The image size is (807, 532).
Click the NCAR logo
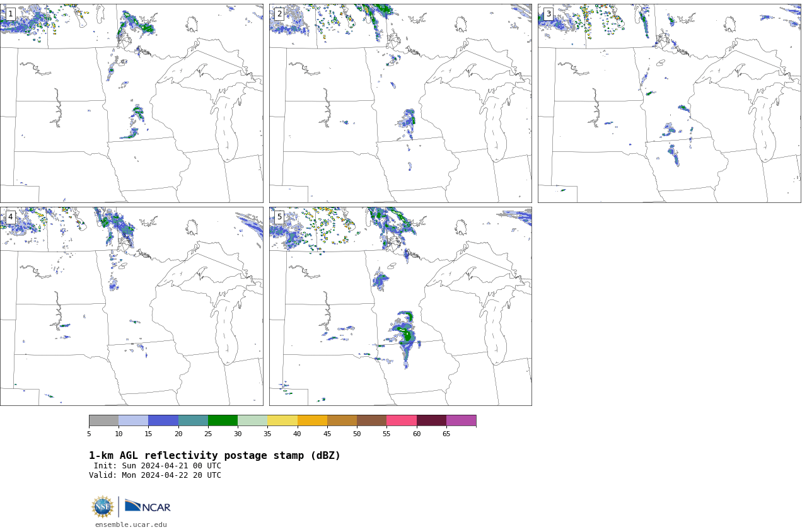[148, 506]
